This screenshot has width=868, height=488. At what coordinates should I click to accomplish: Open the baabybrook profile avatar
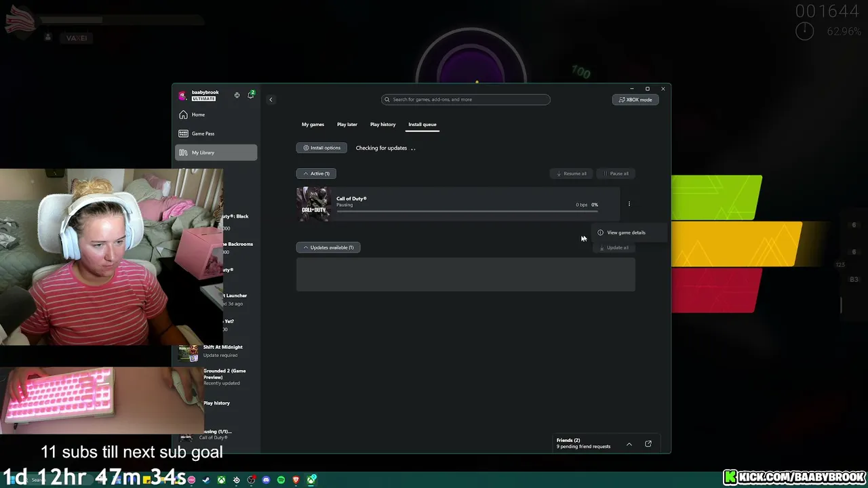[x=182, y=96]
